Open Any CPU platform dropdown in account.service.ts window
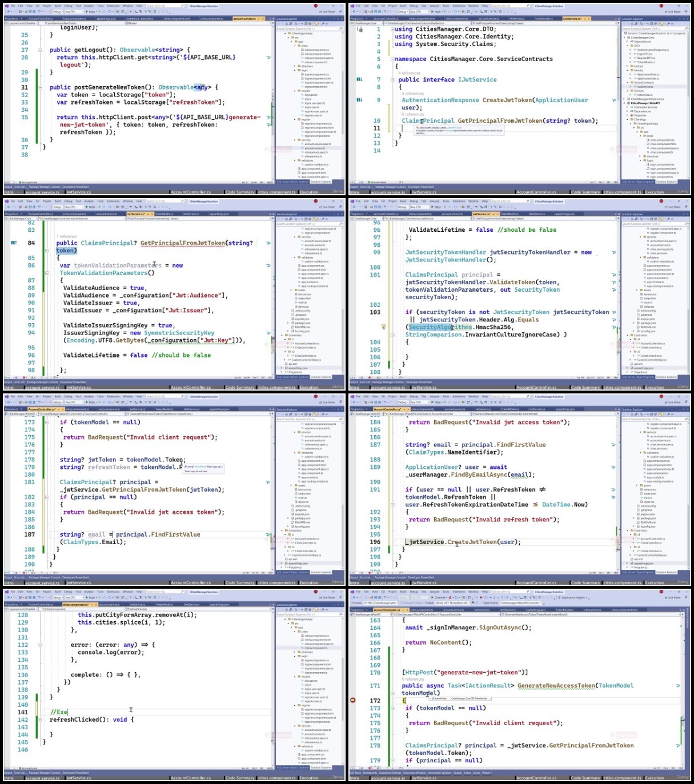The image size is (694, 784). coord(74,12)
